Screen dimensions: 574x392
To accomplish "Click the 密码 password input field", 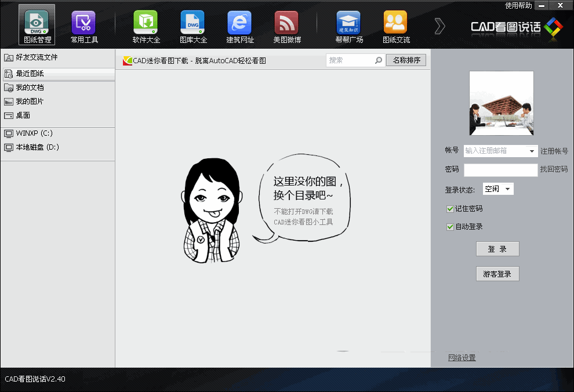I will (x=500, y=170).
